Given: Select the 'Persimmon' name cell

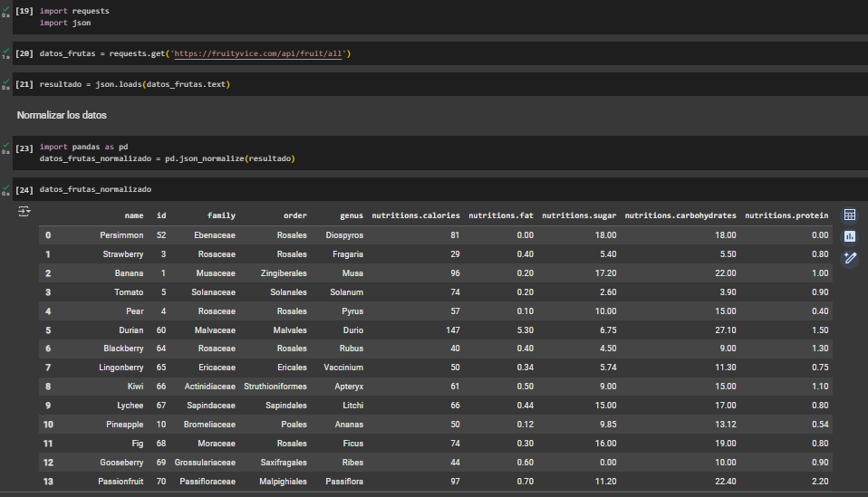Looking at the screenshot, I should 121,235.
